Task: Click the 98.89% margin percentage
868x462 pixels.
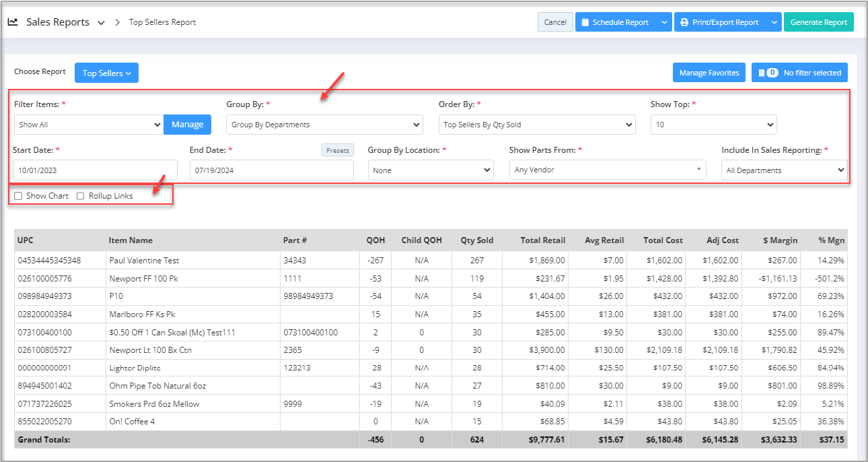Action: [x=830, y=387]
